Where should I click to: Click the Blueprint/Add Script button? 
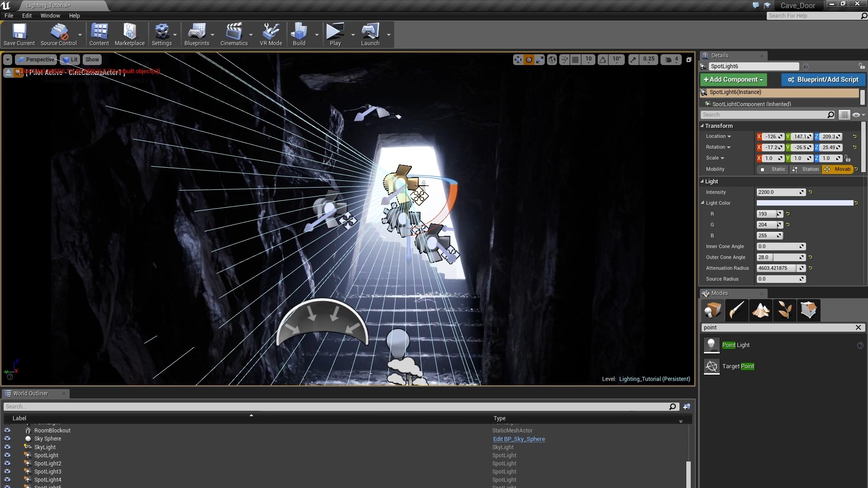(823, 80)
